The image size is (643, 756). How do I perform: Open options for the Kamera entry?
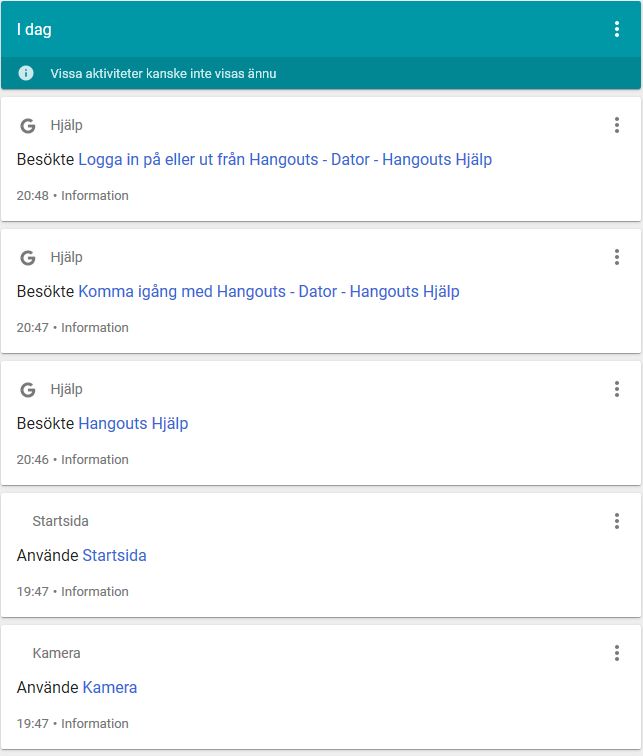click(616, 653)
